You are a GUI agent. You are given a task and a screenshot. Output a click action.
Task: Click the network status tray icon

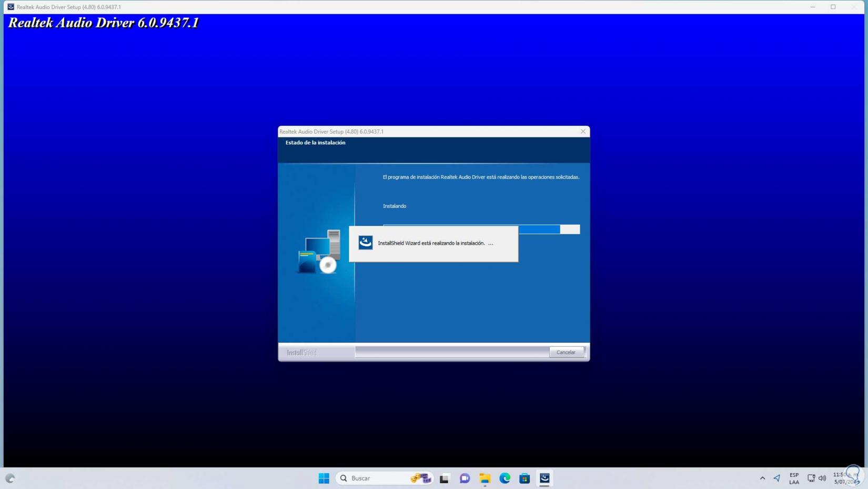pos(811,478)
